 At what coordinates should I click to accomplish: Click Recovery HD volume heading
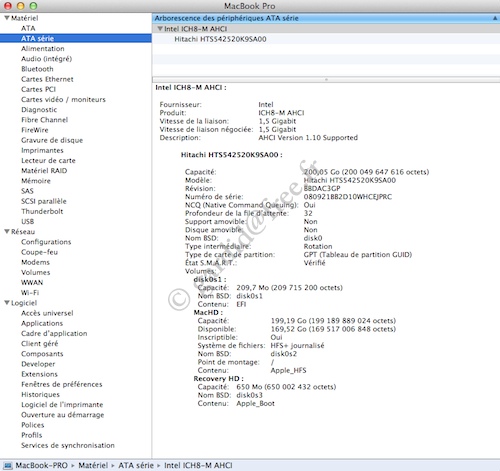click(x=218, y=379)
